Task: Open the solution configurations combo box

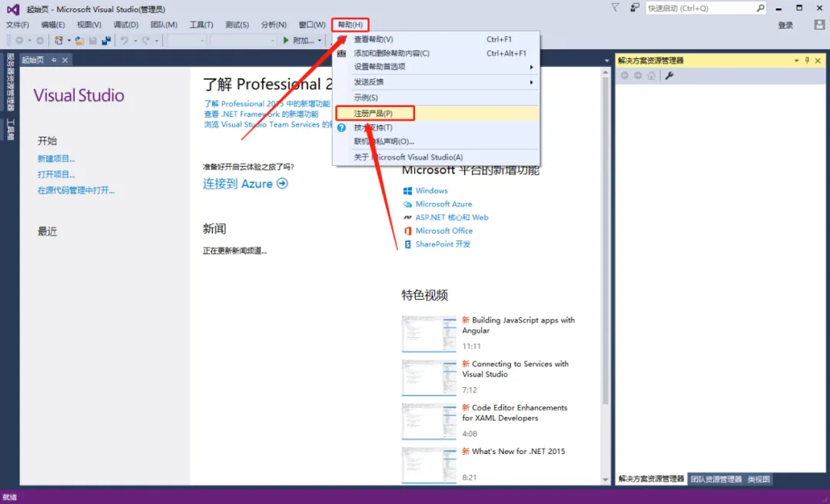Action: pyautogui.click(x=186, y=40)
